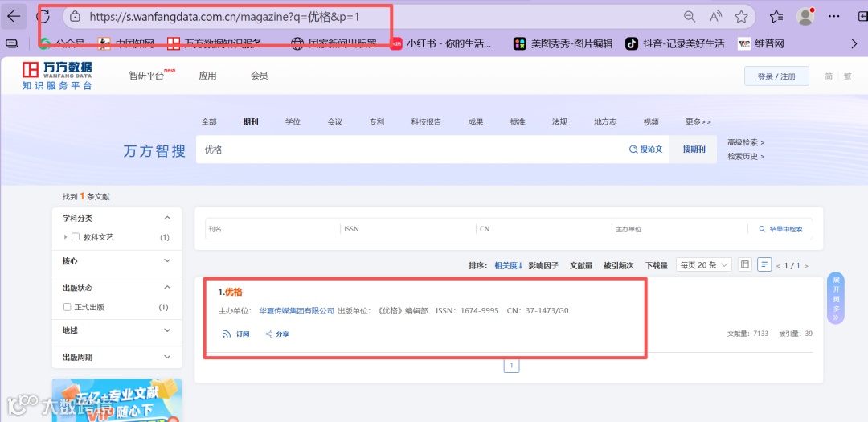Screen dimensions: 868x422
Task: Expand the 核心 filter section
Action: pos(168,260)
